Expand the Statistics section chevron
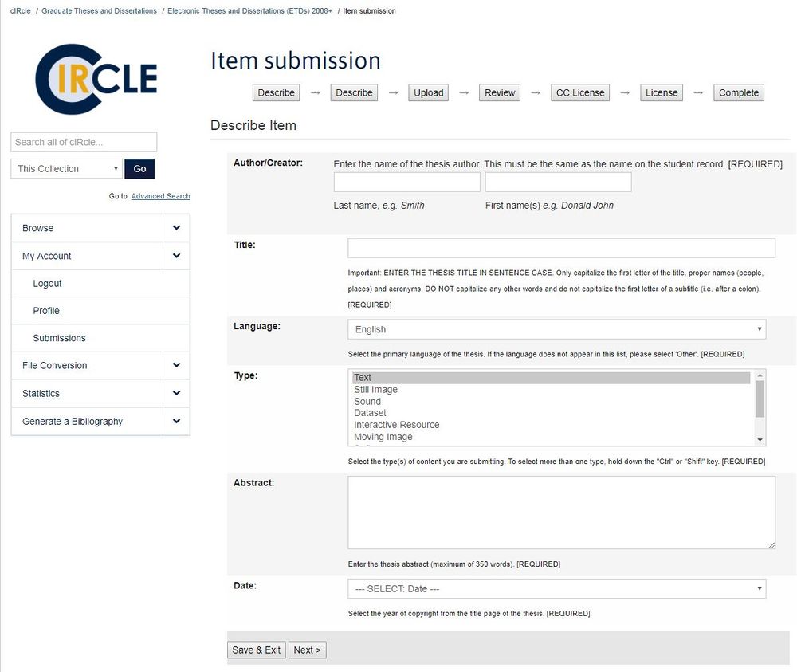Viewport: 797px width, 672px height. pos(176,393)
